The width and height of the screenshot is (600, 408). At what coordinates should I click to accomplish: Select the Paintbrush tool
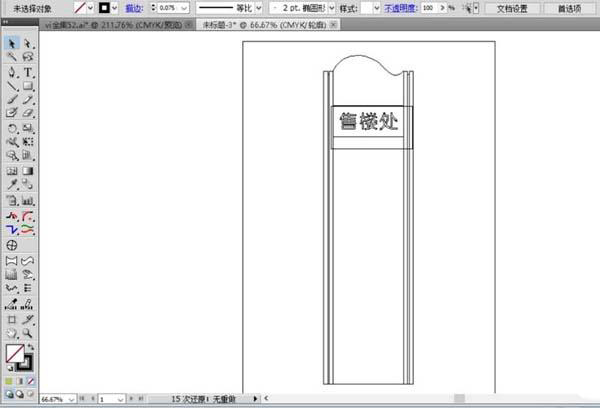click(x=11, y=100)
